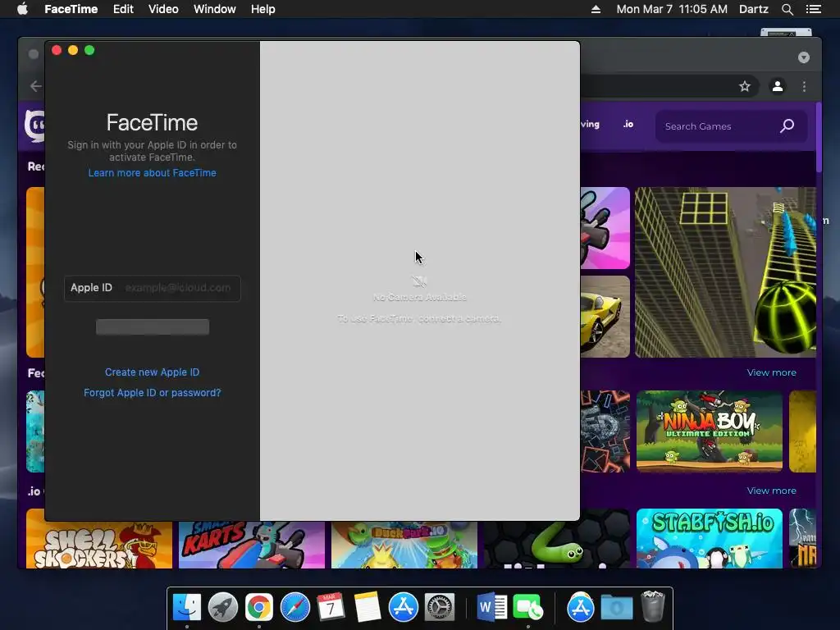The width and height of the screenshot is (840, 630).
Task: Open Notes from the Dock
Action: tap(367, 608)
